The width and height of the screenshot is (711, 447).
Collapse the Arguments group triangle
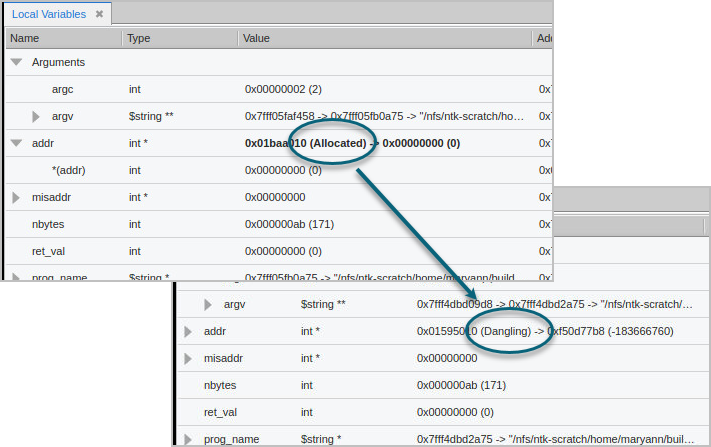(16, 62)
